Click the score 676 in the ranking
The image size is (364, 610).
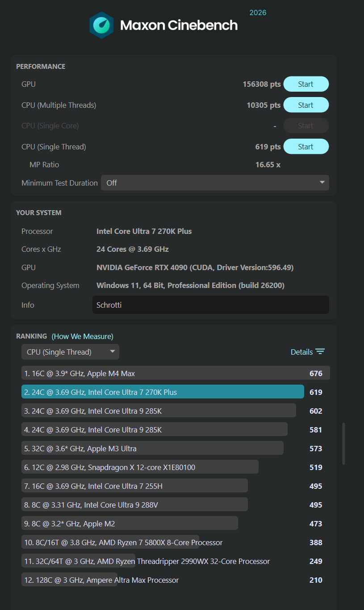(x=316, y=373)
